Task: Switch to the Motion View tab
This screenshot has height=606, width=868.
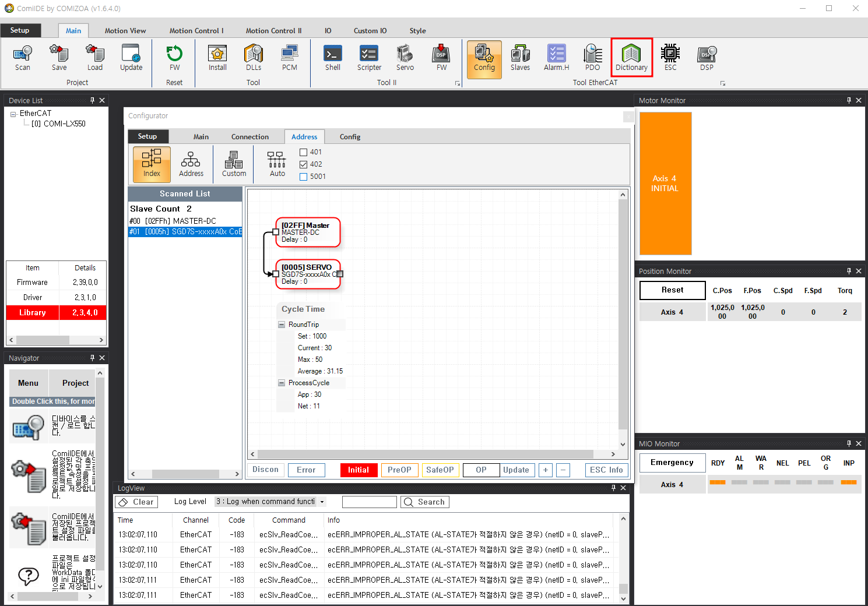Action: (x=125, y=31)
